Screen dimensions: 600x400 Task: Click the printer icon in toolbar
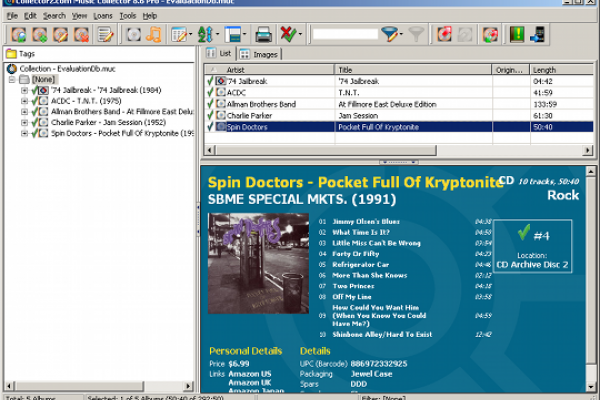pos(264,35)
